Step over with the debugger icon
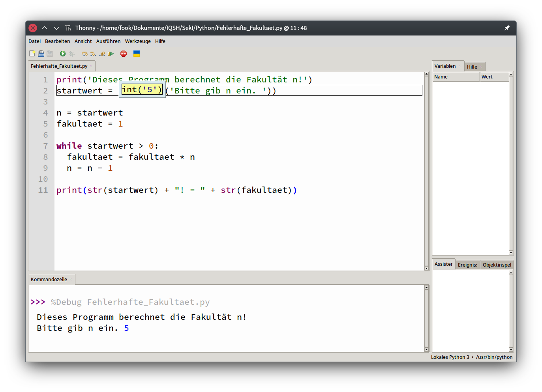Viewport: 542px width, 392px height. pyautogui.click(x=84, y=54)
